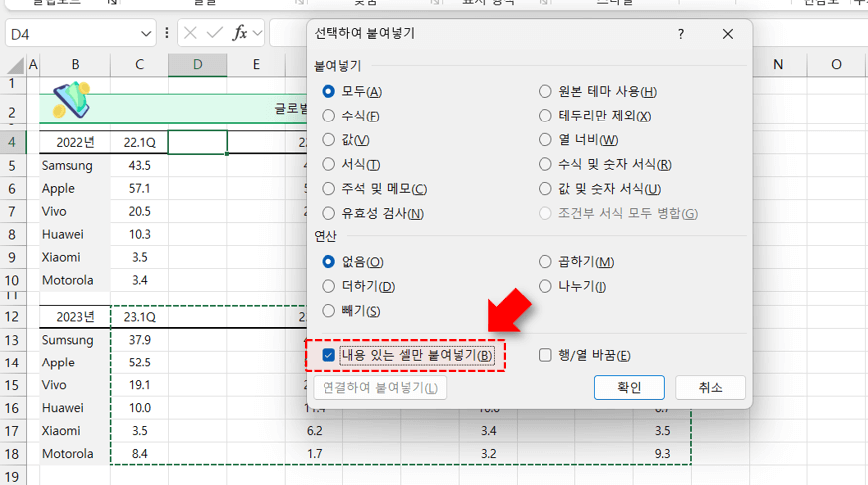Expand the fx dropdown chevron
868x485 pixels.
click(258, 34)
